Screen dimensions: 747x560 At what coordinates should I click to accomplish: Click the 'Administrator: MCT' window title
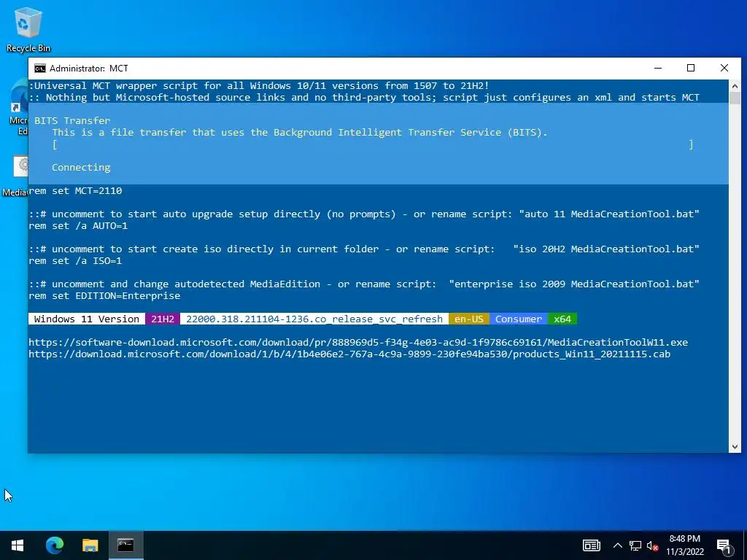[88, 69]
